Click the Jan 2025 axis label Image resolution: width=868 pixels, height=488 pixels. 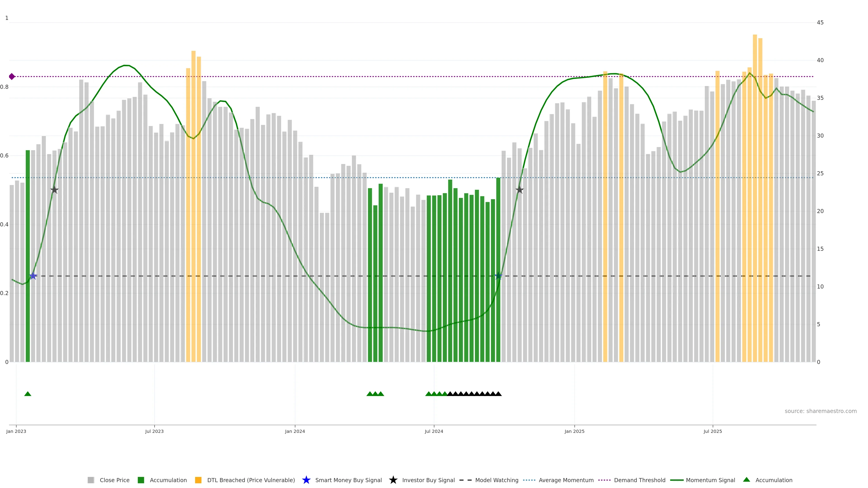tap(574, 431)
